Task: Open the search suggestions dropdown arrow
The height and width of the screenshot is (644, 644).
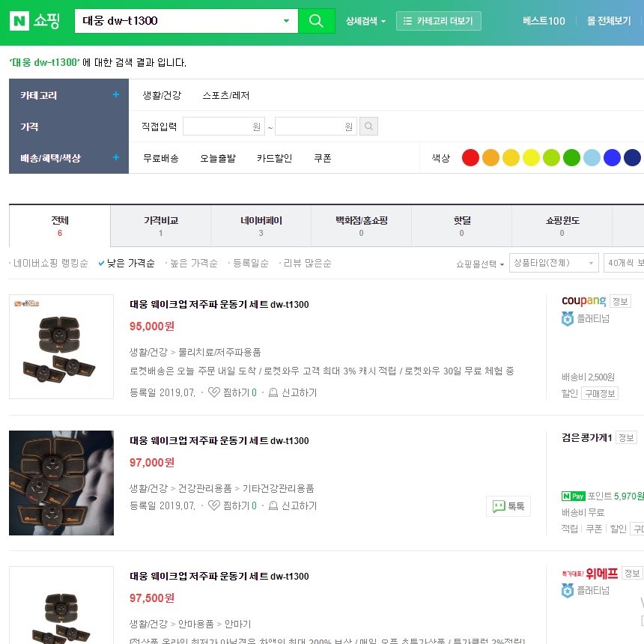Action: [286, 20]
